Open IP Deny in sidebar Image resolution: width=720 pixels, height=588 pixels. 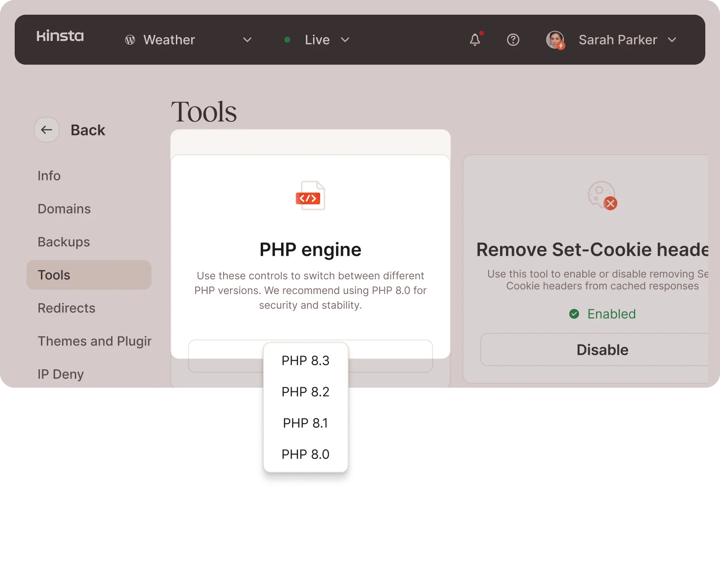[x=61, y=374]
